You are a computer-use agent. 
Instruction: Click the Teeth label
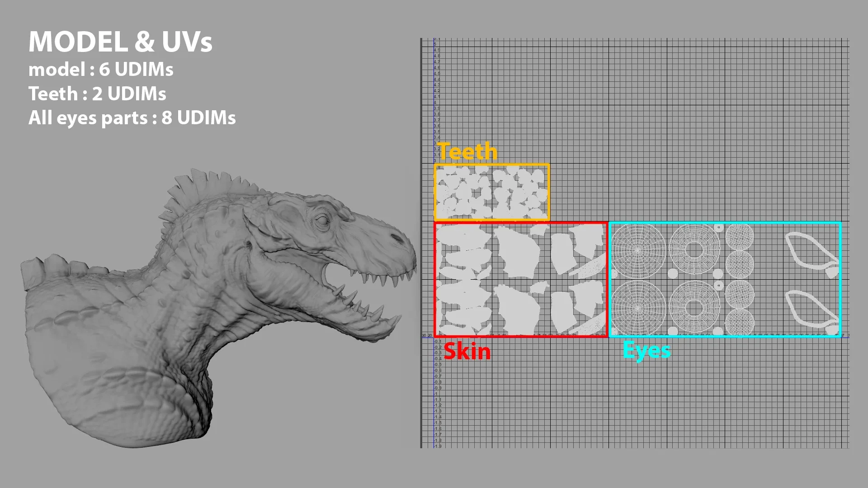tap(468, 152)
